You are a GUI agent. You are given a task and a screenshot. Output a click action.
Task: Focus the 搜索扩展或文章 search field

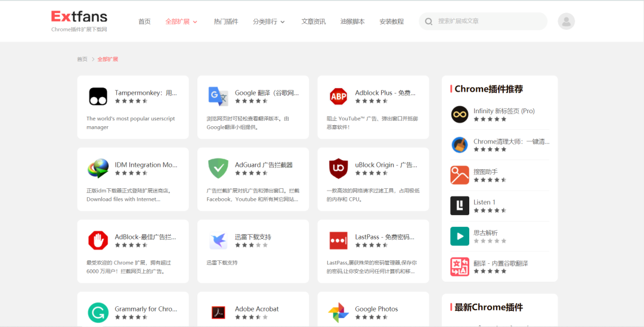[x=483, y=21]
